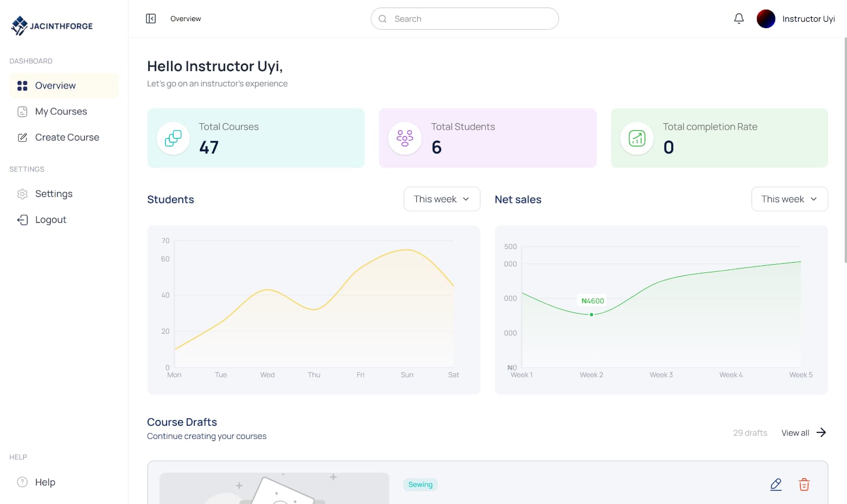
Task: Click the Hello Instructor Uyi heading
Action: pyautogui.click(x=215, y=66)
